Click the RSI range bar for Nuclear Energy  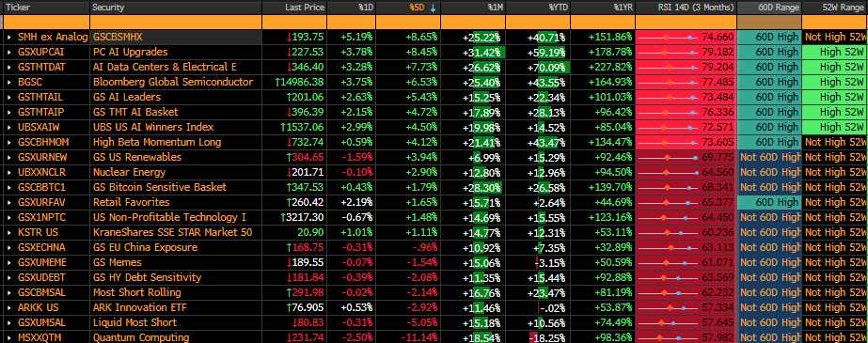[x=668, y=172]
